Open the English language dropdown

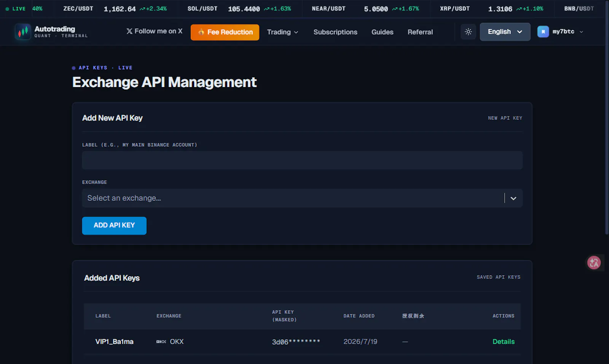point(505,32)
